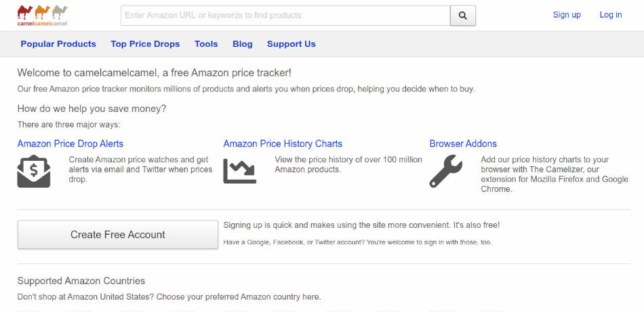This screenshot has width=644, height=312.
Task: Click the envelope dollar price alert icon
Action: coord(34,171)
